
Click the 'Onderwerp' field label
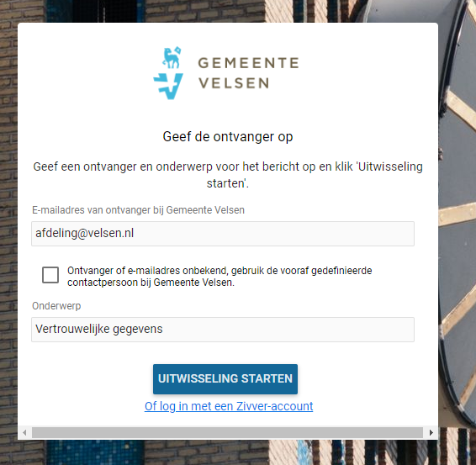(x=56, y=306)
